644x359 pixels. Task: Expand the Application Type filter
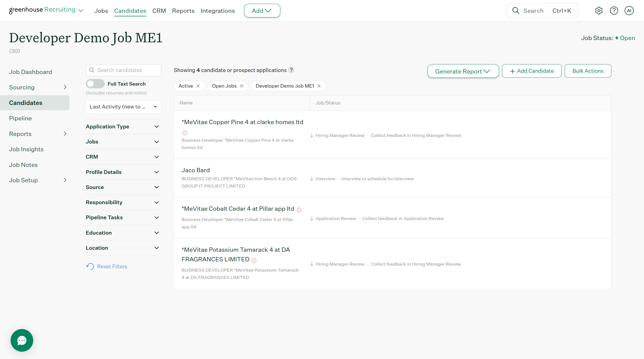[x=123, y=127]
